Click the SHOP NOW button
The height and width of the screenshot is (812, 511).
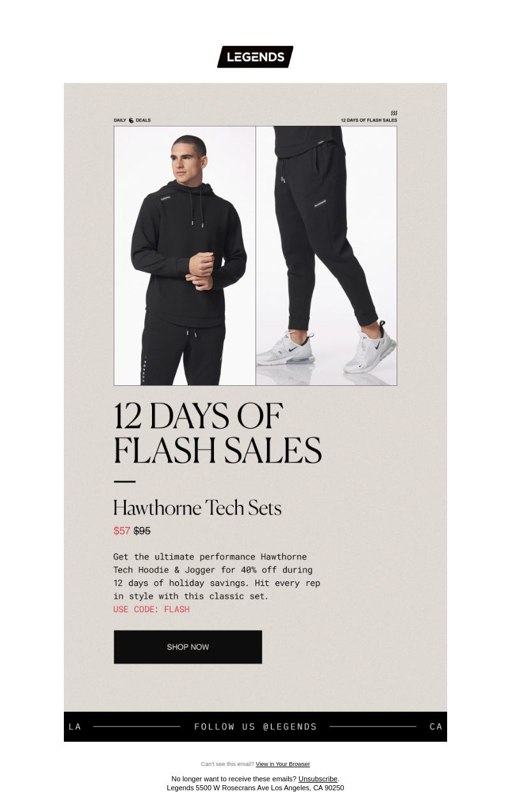tap(188, 647)
